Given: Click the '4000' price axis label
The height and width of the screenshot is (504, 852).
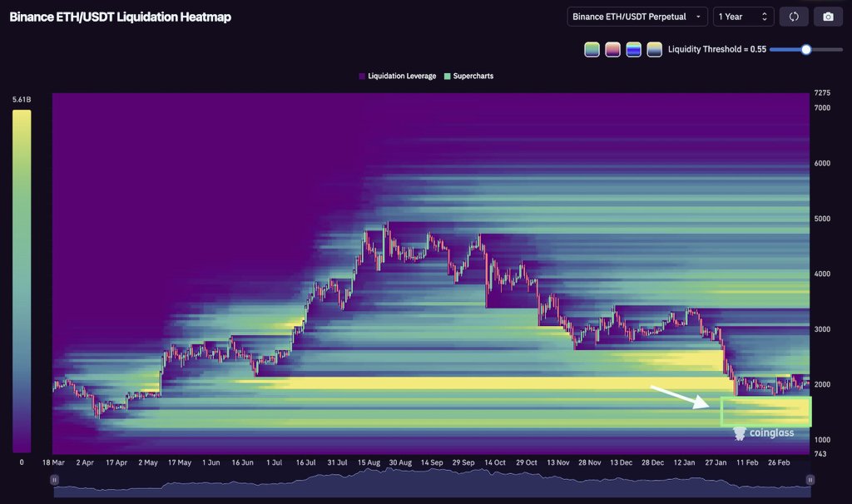Looking at the screenshot, I should click(822, 274).
